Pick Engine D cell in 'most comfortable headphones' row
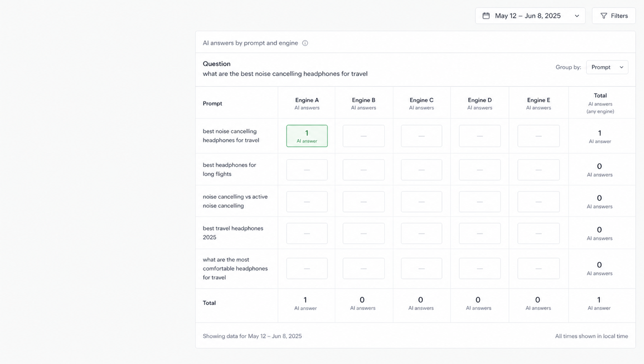 click(480, 268)
